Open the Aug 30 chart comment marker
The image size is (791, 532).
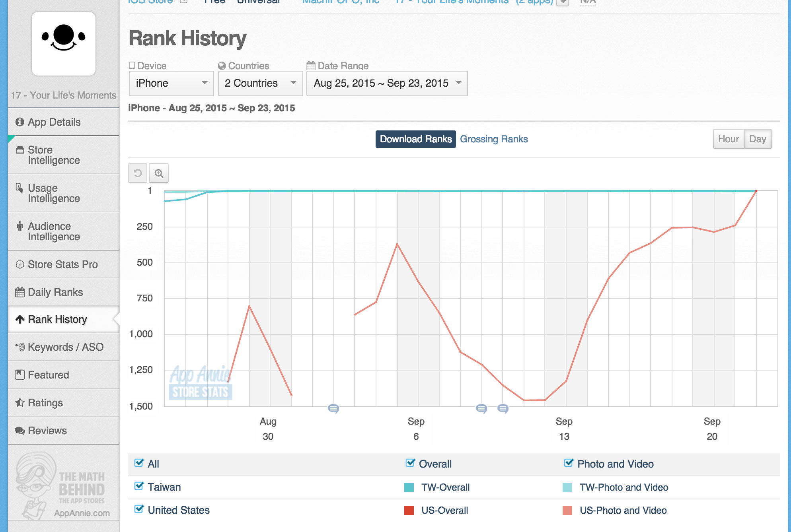[x=333, y=408]
